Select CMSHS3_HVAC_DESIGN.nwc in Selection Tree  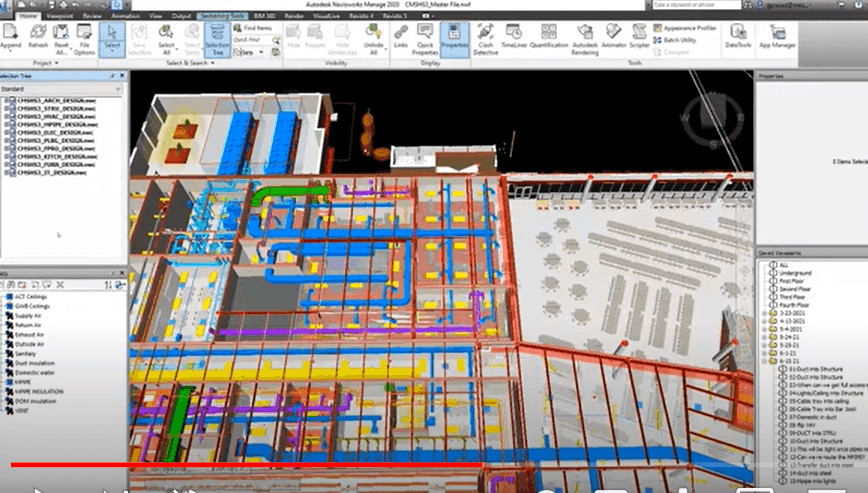(x=48, y=116)
